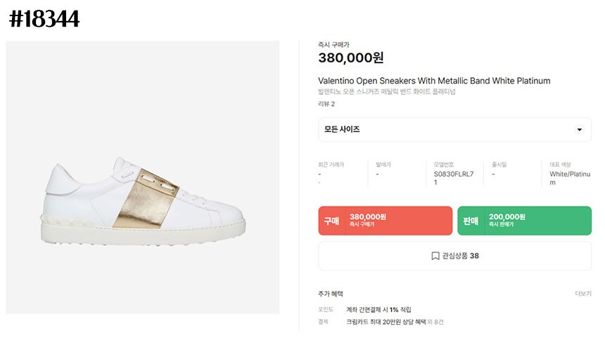Open the 리뷰 2 reviews link
The image size is (605, 364).
click(x=326, y=104)
